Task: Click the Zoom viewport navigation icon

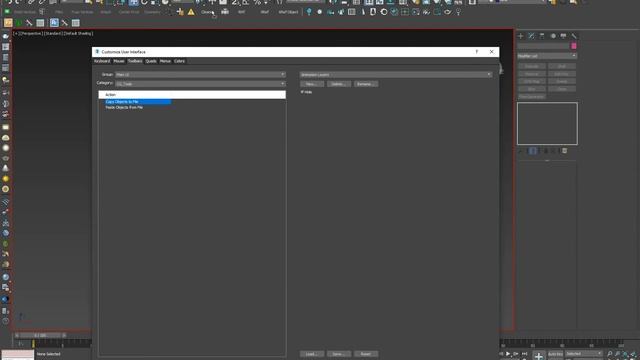Action: [609, 354]
